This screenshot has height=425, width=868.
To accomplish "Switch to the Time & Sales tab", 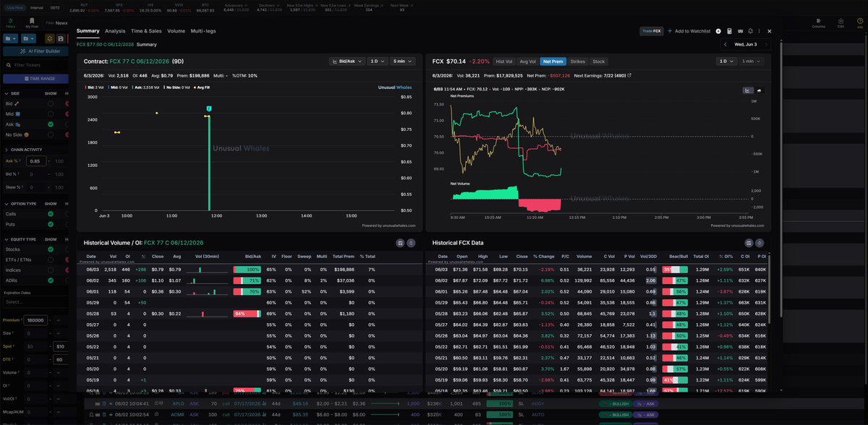I will click(147, 31).
